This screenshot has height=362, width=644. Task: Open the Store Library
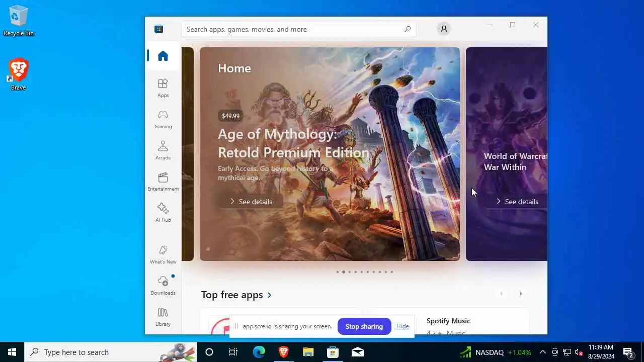click(x=163, y=317)
